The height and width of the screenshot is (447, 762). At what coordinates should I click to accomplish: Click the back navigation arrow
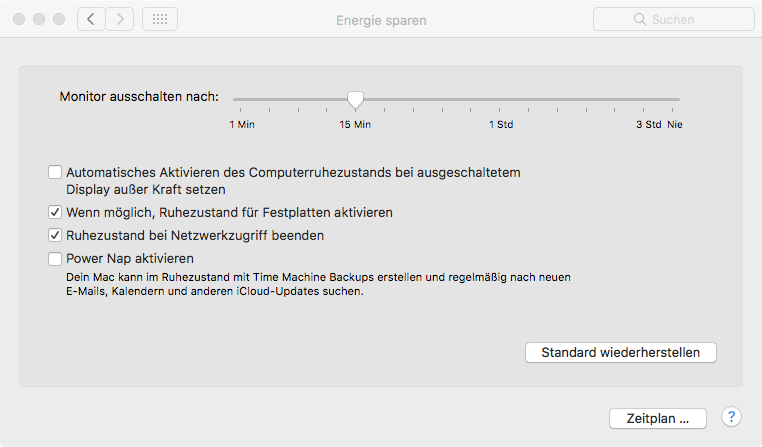(92, 19)
